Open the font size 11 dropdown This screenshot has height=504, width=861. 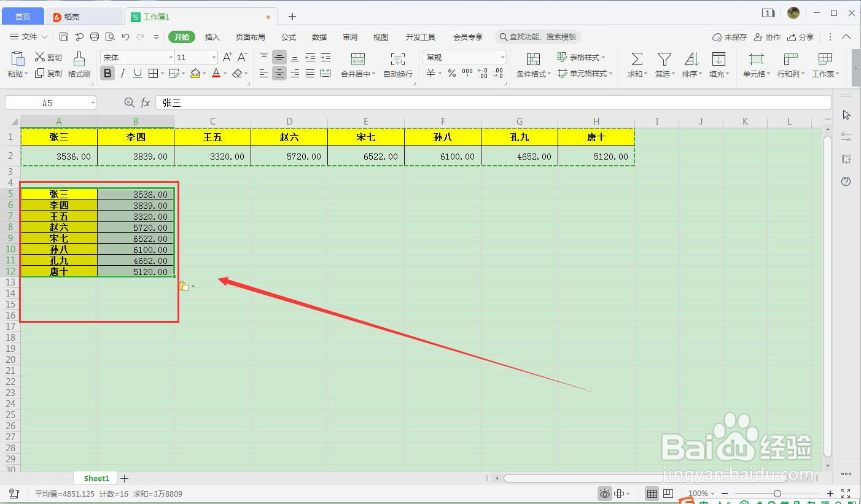pyautogui.click(x=214, y=57)
